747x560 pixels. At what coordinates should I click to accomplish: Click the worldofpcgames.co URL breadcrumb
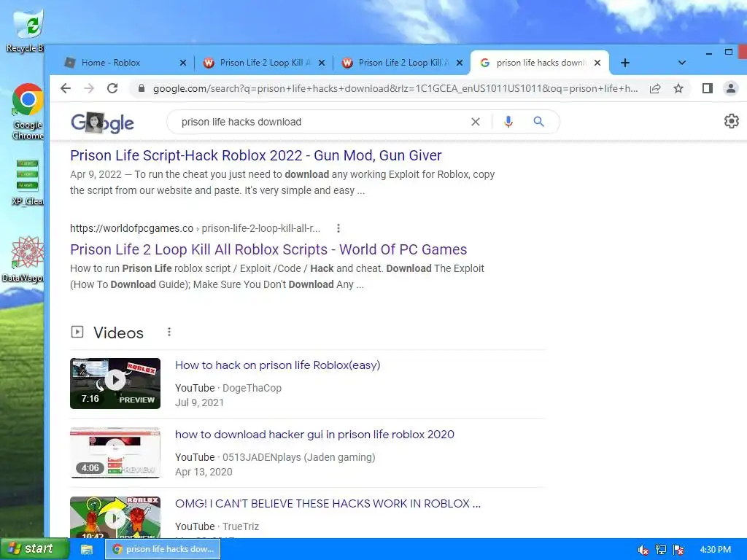[x=196, y=228]
